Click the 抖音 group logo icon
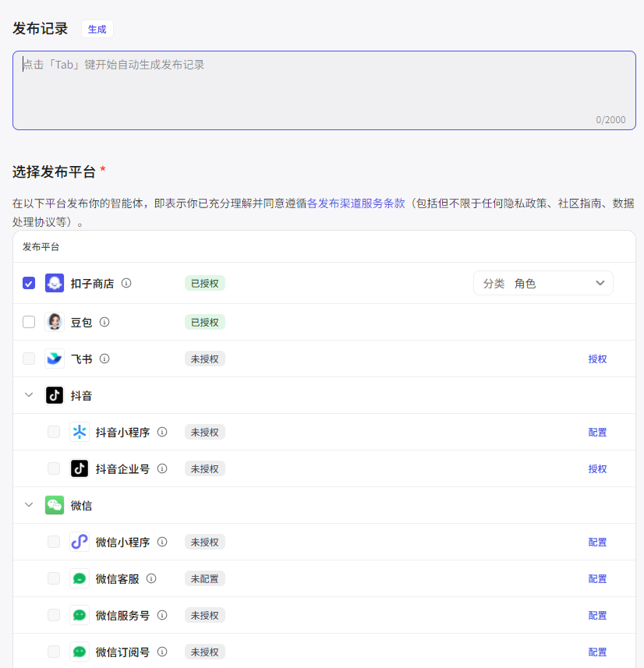This screenshot has width=644, height=668. coord(55,395)
